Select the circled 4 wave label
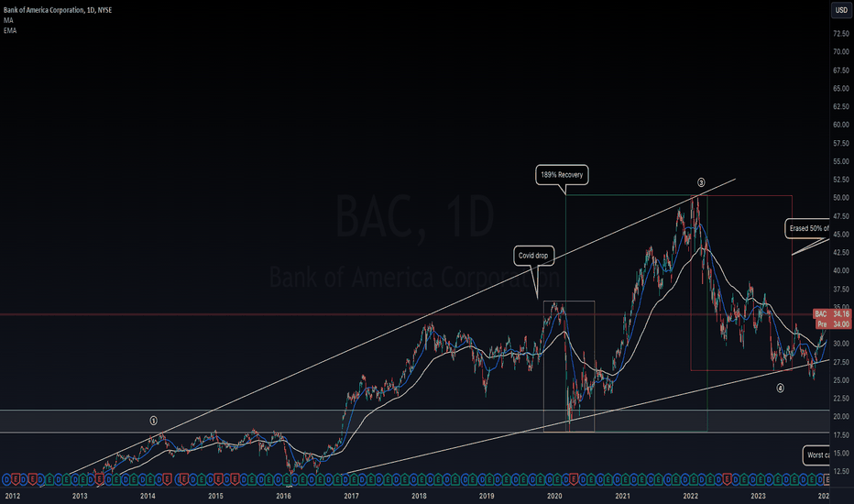The height and width of the screenshot is (504, 854). [780, 388]
